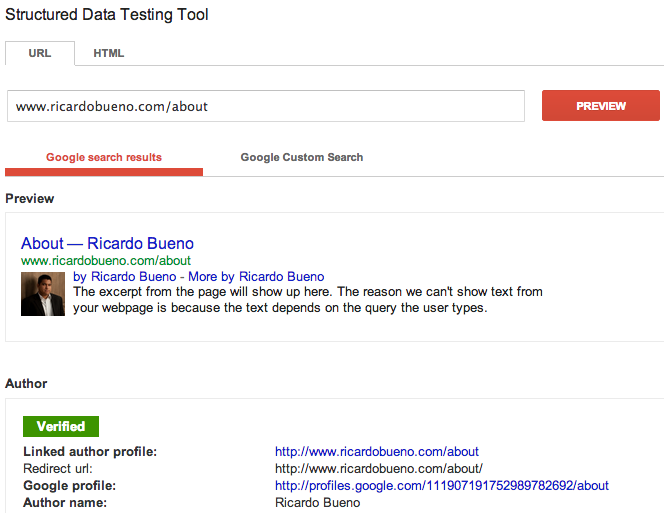Click the URL input field

tap(266, 106)
